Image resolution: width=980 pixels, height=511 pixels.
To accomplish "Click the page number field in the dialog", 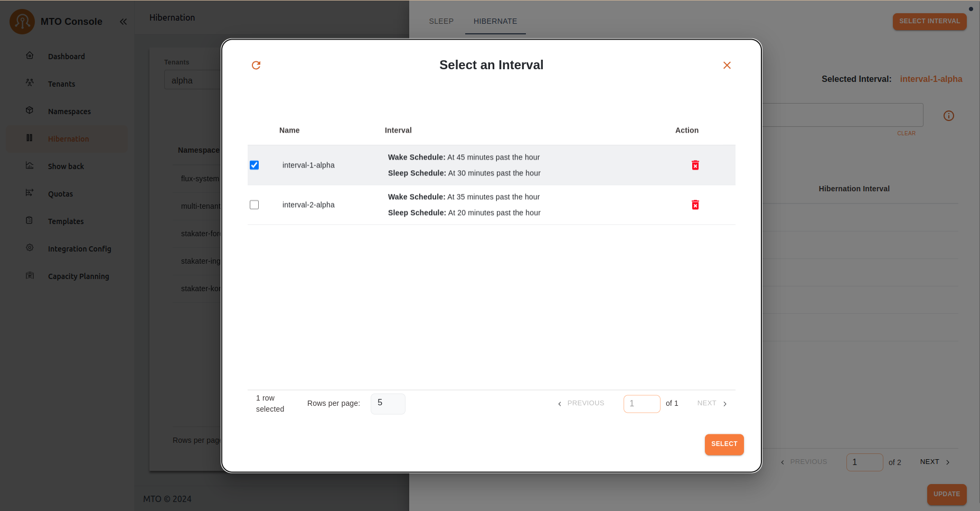I will [642, 404].
